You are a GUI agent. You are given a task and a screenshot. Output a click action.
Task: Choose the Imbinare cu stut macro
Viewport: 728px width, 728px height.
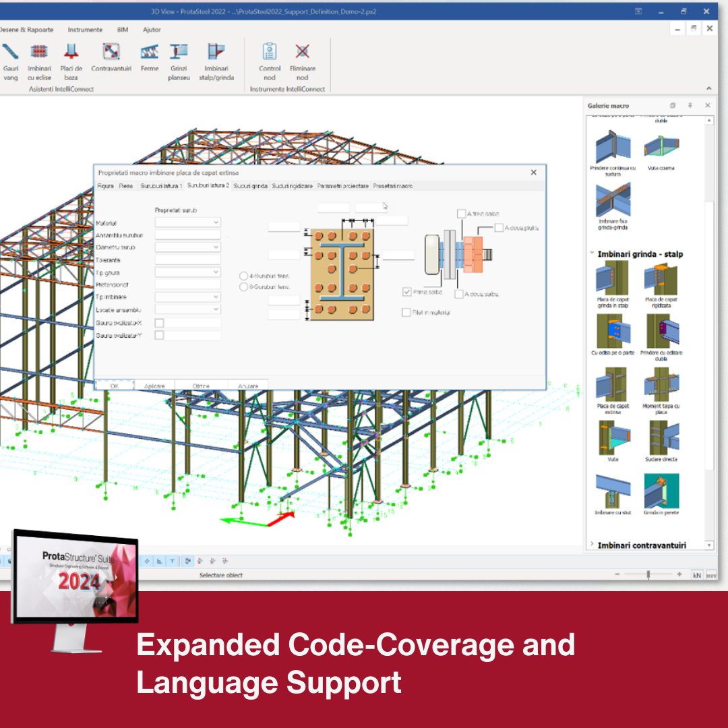[x=613, y=495]
